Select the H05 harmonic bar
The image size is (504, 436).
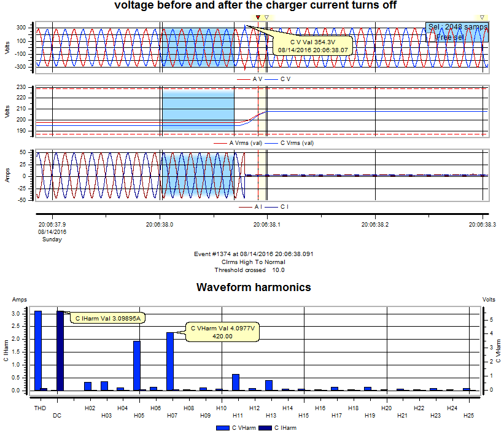pos(136,365)
